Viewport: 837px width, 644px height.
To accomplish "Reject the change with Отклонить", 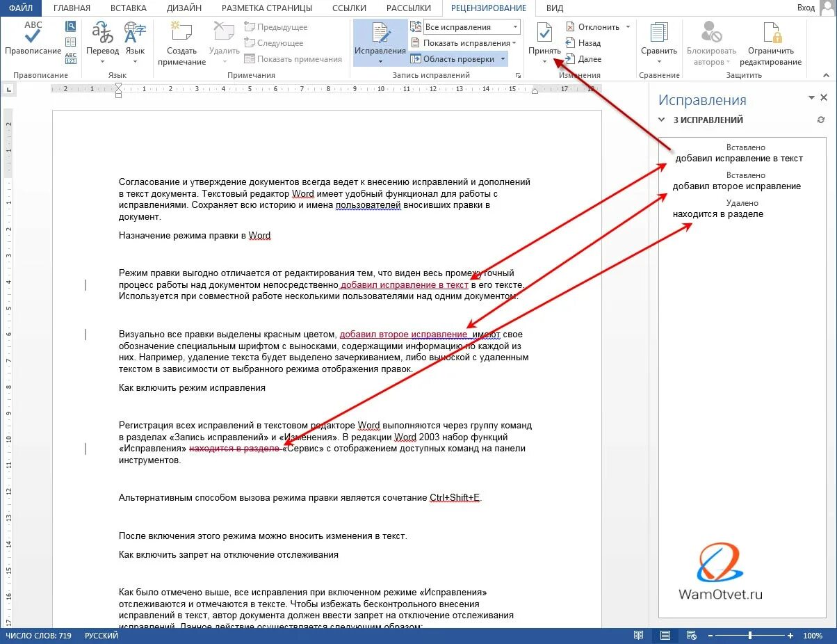I will tap(593, 27).
